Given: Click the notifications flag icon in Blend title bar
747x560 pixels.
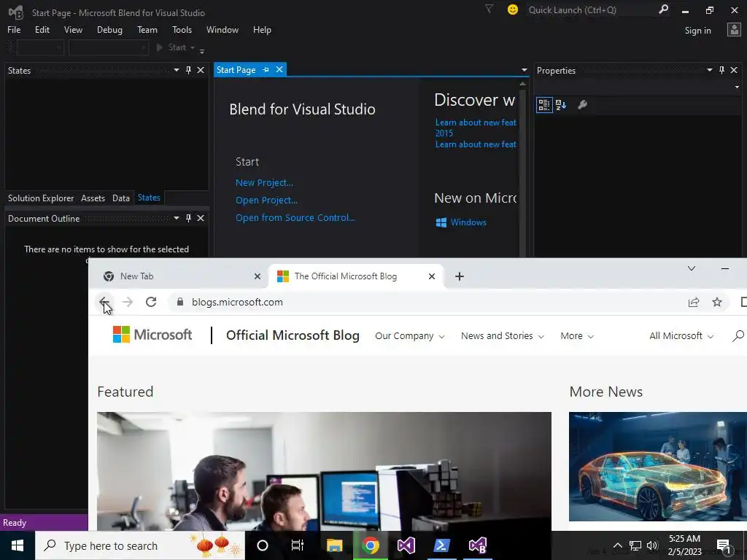Looking at the screenshot, I should coord(489,9).
